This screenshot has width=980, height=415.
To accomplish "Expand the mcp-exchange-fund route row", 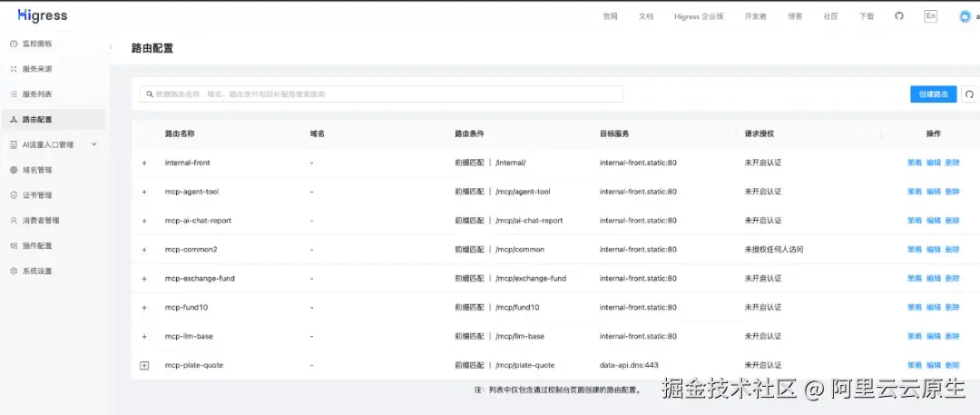I will [144, 279].
